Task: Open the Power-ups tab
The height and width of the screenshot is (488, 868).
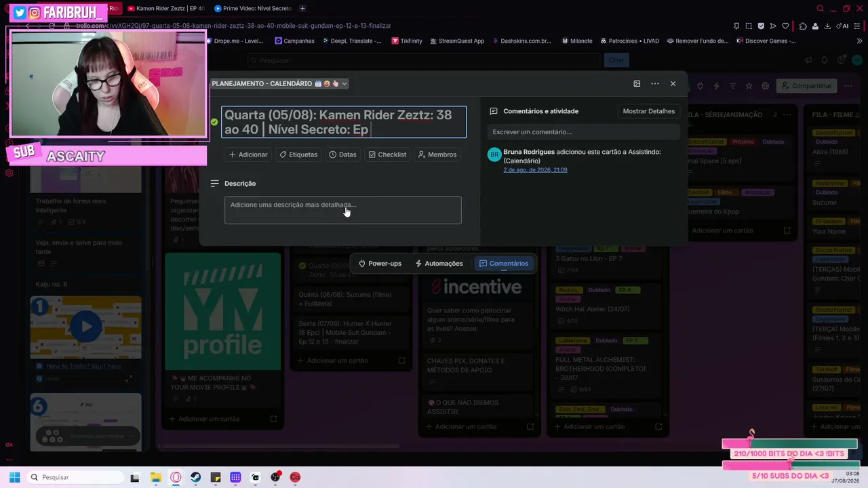Action: click(380, 264)
